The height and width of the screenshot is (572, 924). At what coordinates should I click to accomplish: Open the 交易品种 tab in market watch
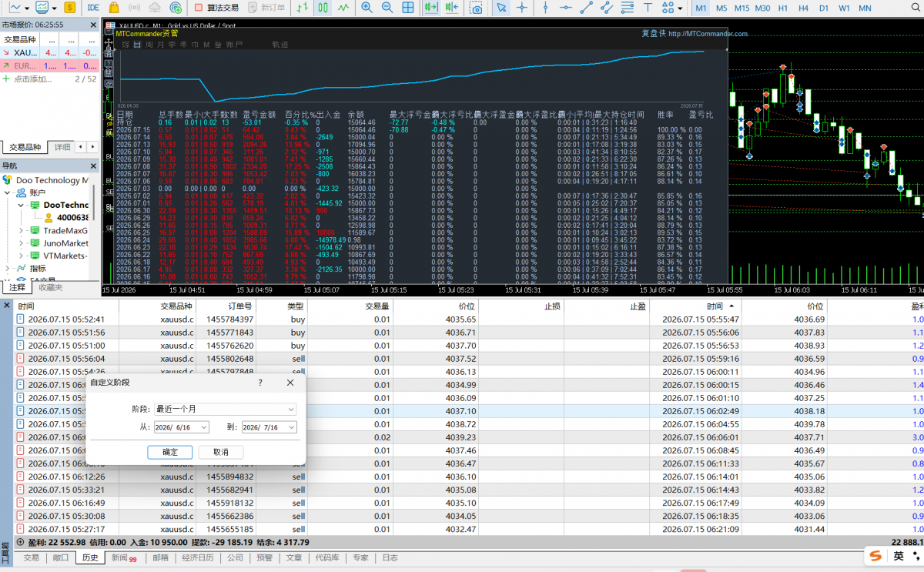click(x=25, y=147)
